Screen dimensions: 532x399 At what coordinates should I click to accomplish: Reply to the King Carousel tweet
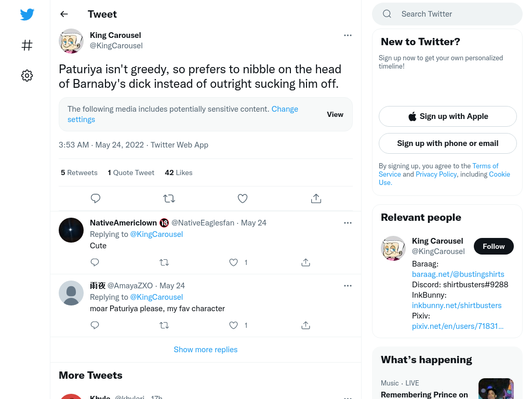coord(96,198)
